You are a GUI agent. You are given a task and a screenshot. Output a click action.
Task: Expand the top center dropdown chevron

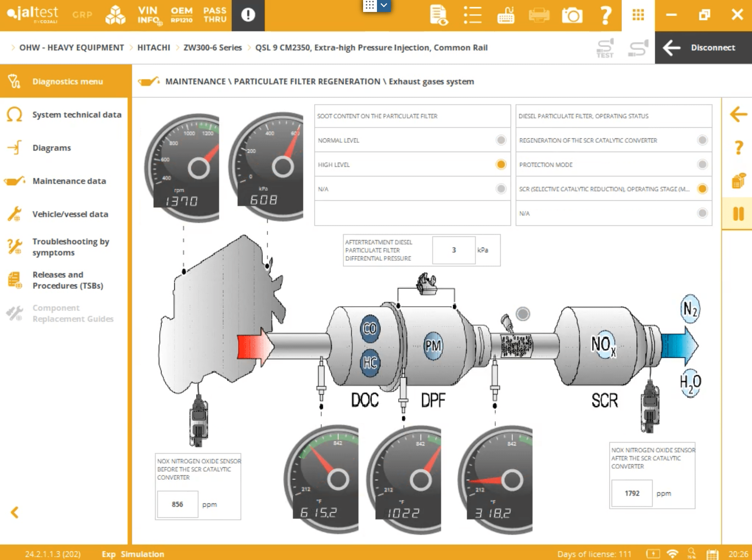(x=384, y=5)
